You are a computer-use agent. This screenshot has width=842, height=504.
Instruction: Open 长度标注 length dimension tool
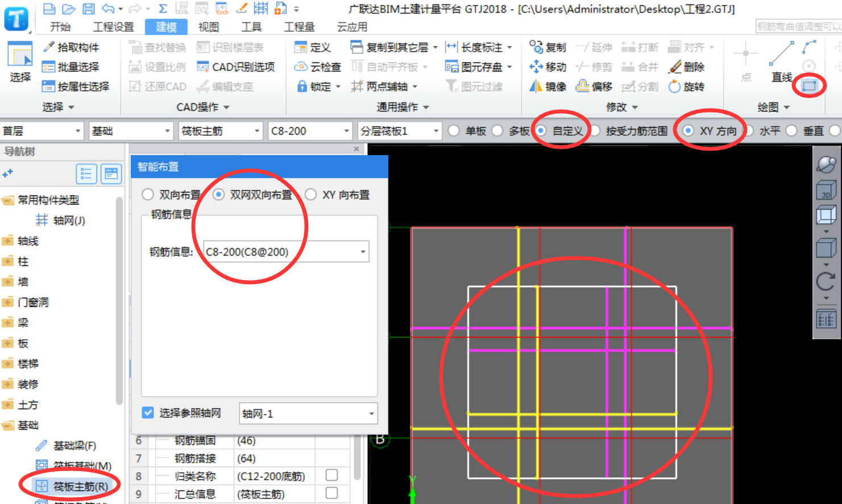pyautogui.click(x=478, y=47)
